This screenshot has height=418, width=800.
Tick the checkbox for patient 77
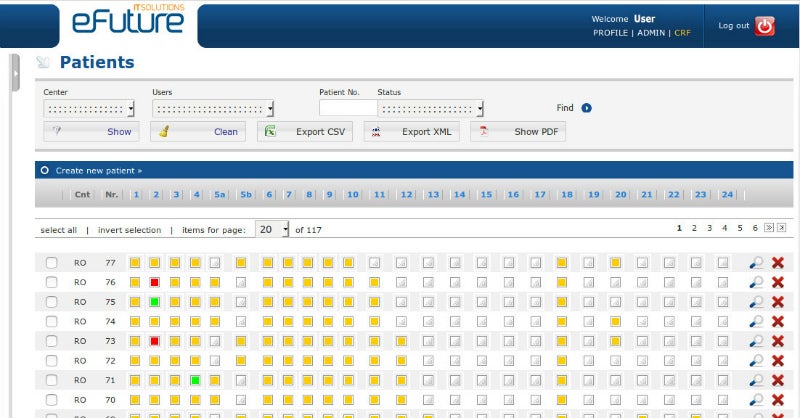tap(51, 263)
